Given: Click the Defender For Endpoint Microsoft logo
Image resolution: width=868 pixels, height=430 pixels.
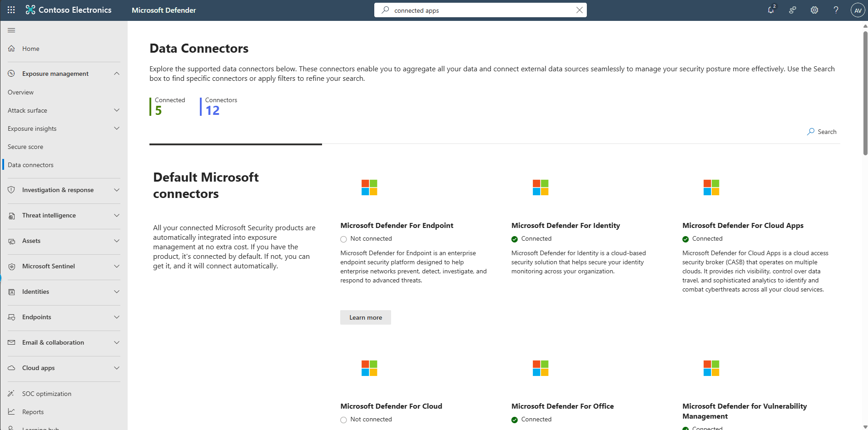Looking at the screenshot, I should pos(369,188).
